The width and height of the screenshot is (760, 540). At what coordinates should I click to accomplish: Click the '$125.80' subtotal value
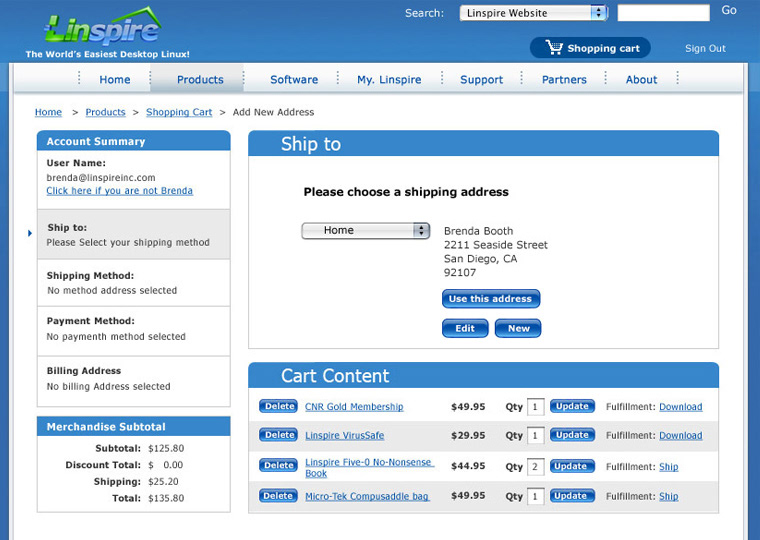(x=166, y=448)
